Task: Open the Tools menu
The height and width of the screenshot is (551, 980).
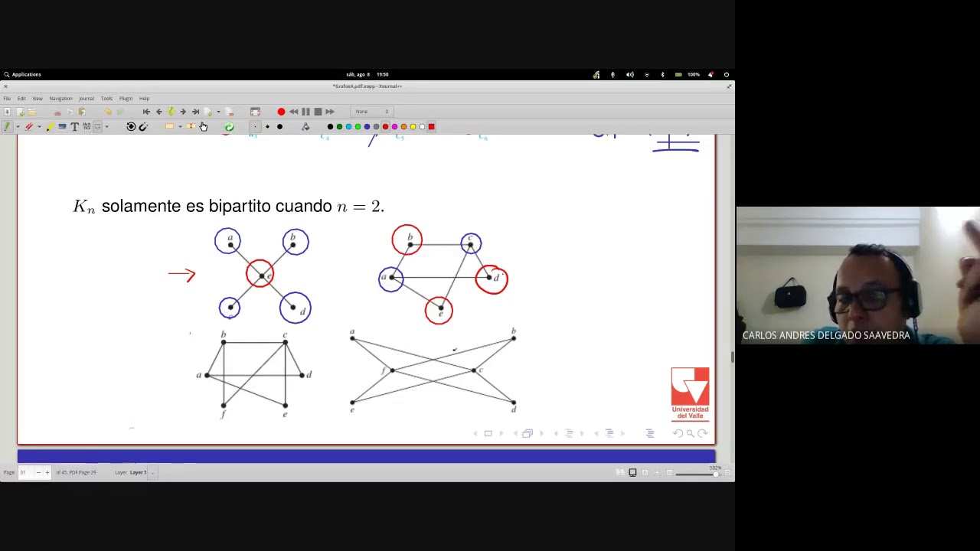Action: click(x=106, y=98)
